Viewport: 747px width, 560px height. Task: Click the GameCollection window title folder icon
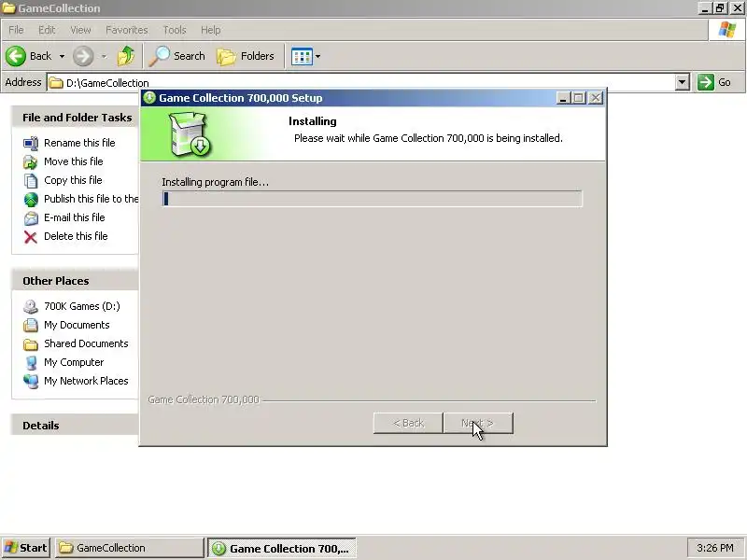[9, 8]
